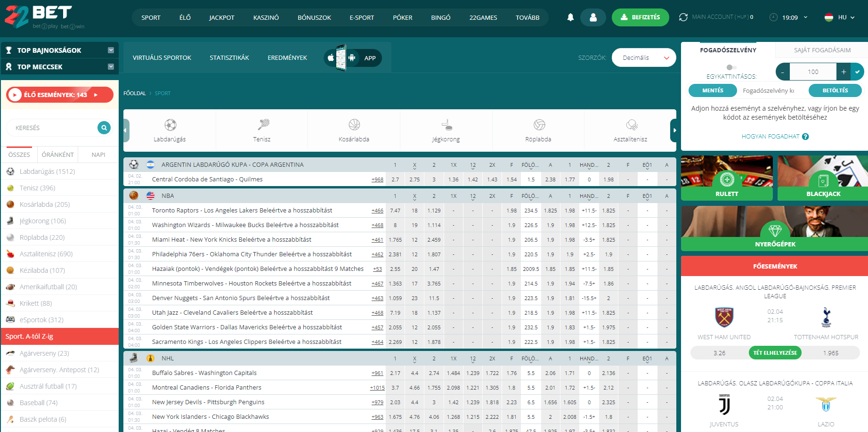Click the green BEFIZETÉS deposit button
This screenshot has height=432, width=868.
coord(640,17)
